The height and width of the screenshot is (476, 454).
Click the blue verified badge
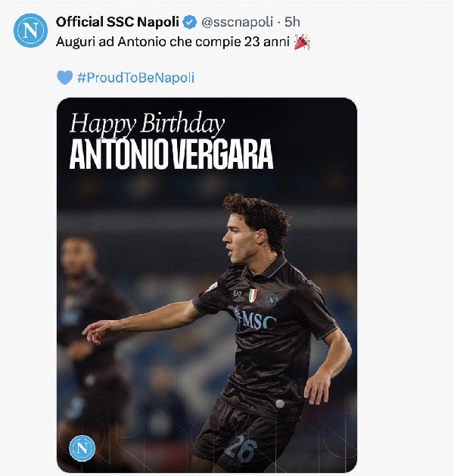click(x=190, y=23)
